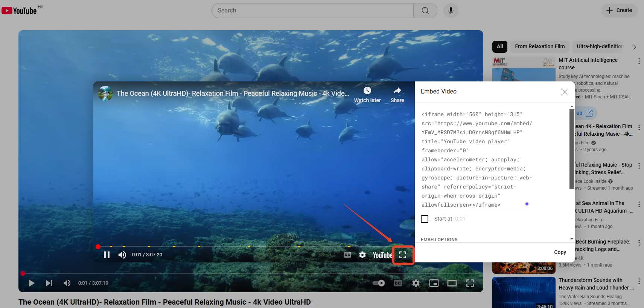Switch to theater mode
This screenshot has width=644, height=308.
click(x=452, y=283)
